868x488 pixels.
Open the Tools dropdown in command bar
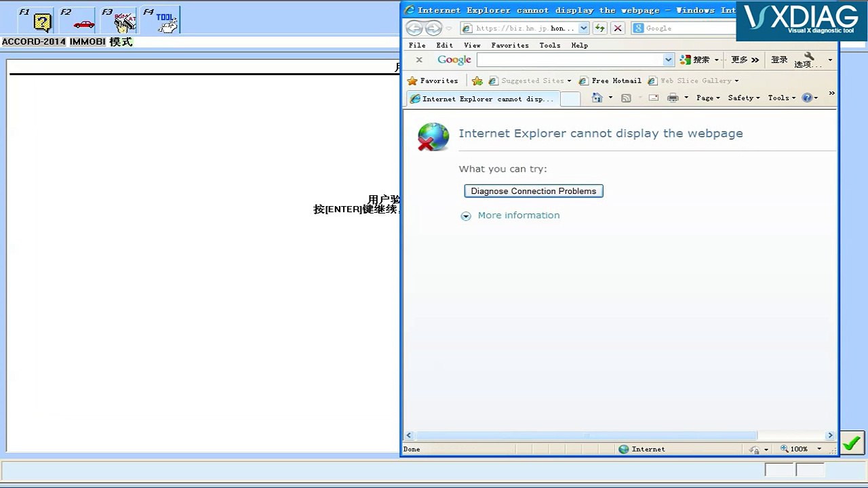click(782, 98)
